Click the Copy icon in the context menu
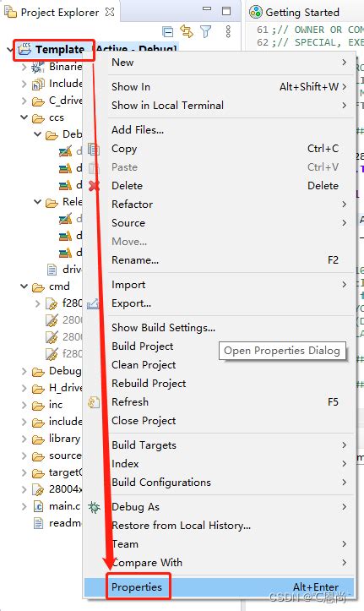364x611 pixels. coord(94,149)
